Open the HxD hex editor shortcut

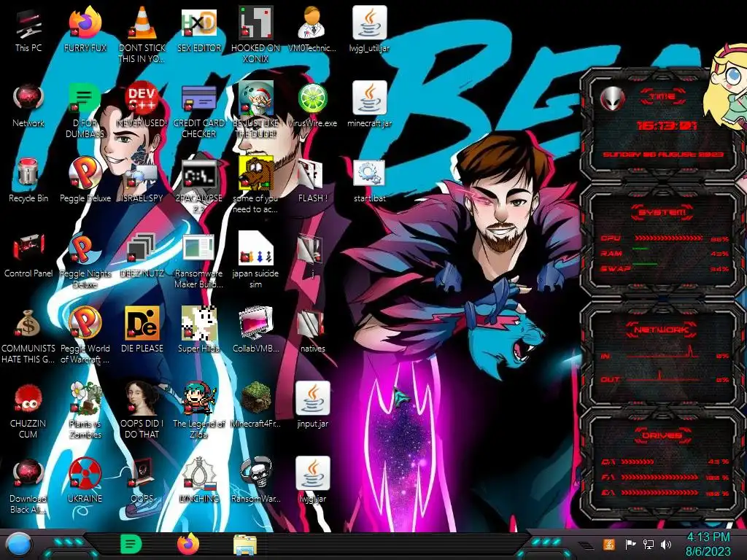[198, 31]
